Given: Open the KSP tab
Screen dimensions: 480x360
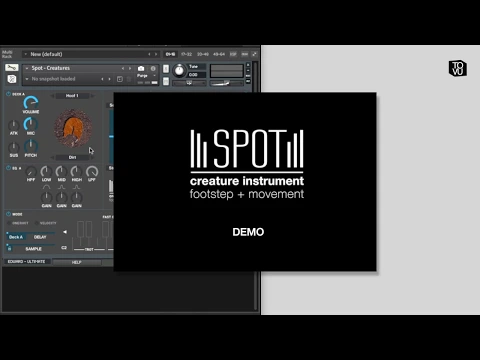Looking at the screenshot, I should (233, 54).
